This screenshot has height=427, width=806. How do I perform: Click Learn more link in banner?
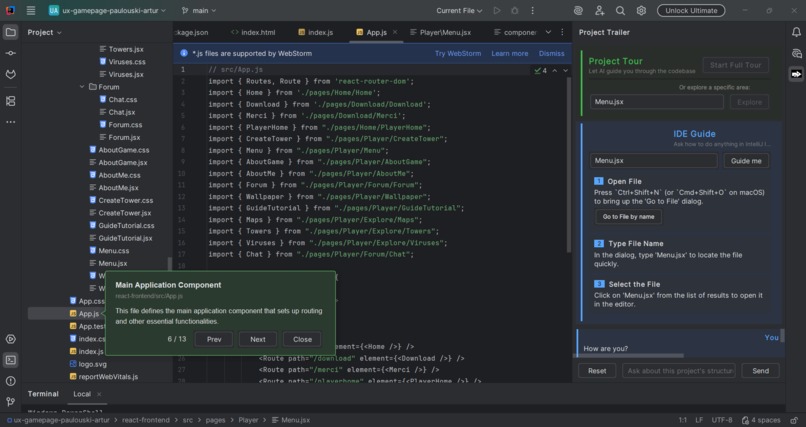click(509, 53)
